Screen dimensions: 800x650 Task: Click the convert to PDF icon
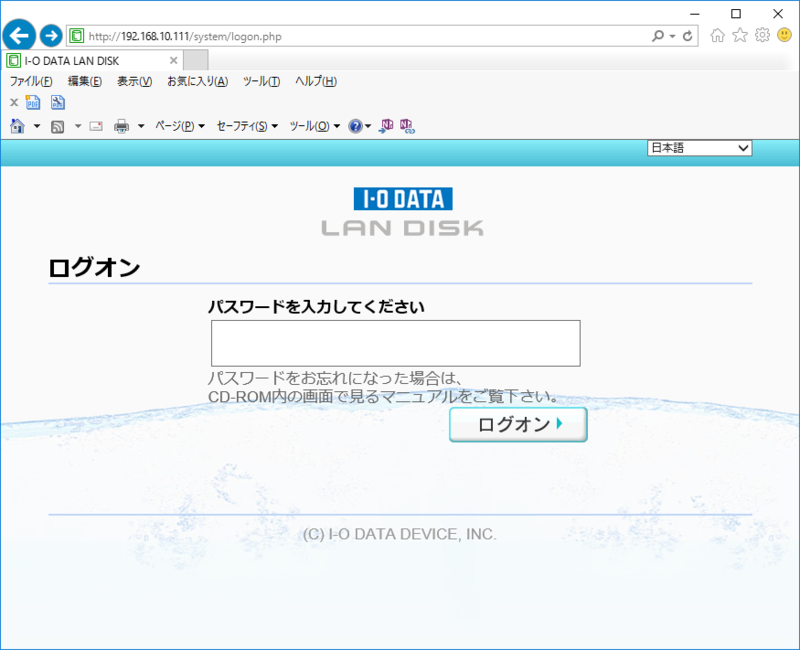33,103
